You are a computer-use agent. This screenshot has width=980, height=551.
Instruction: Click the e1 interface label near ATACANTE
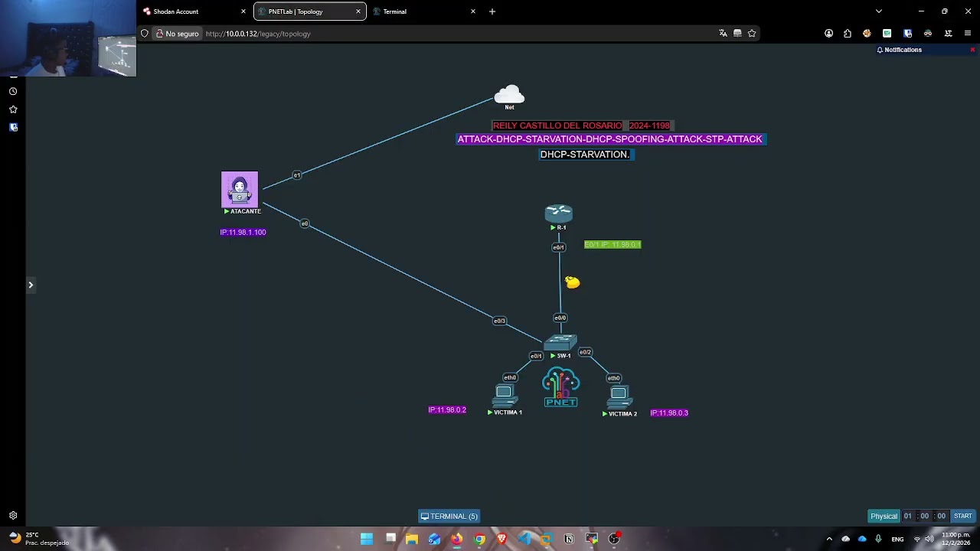pos(297,175)
